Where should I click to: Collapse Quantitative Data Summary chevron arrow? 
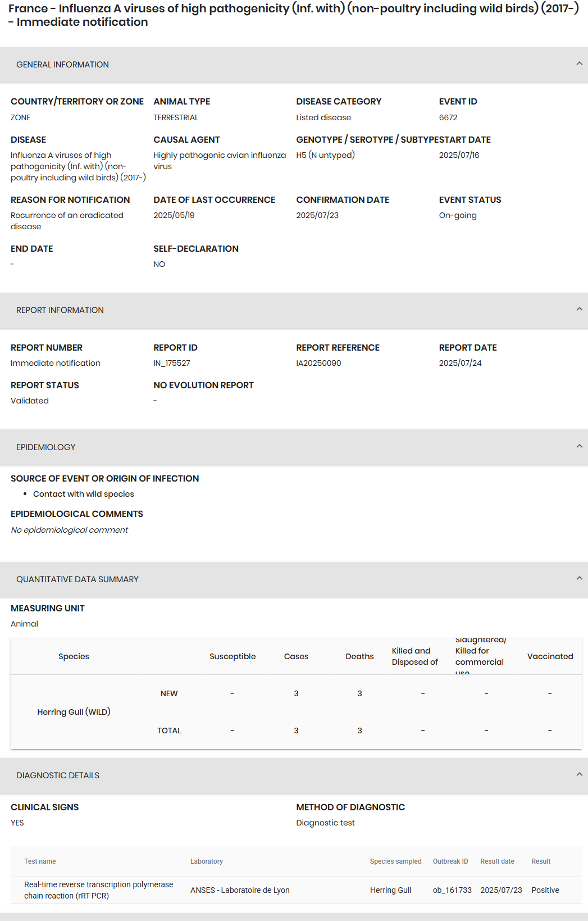(x=579, y=579)
